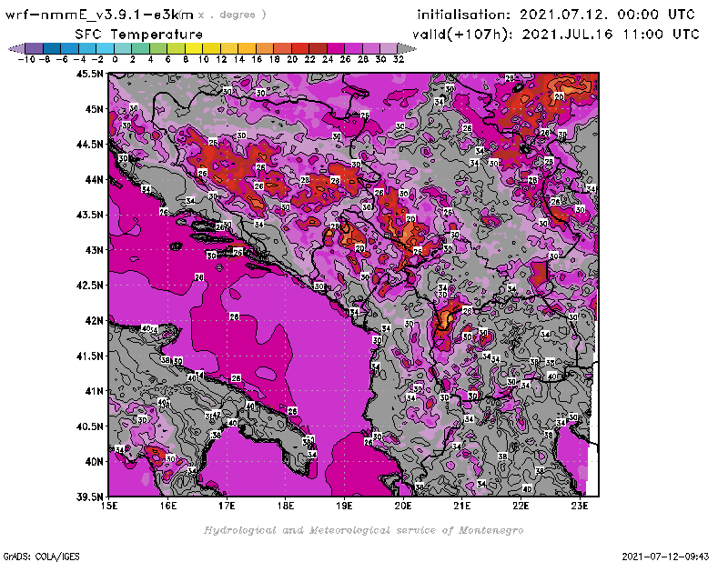
Task: Click the legend swatch between 24 and 26
Action: (335, 48)
